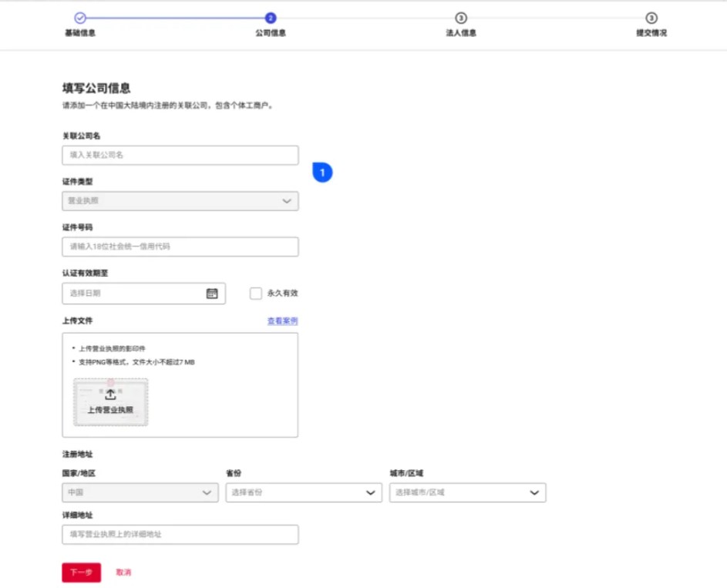
Task: Focus the 证件号码 credential number field
Action: (x=180, y=247)
